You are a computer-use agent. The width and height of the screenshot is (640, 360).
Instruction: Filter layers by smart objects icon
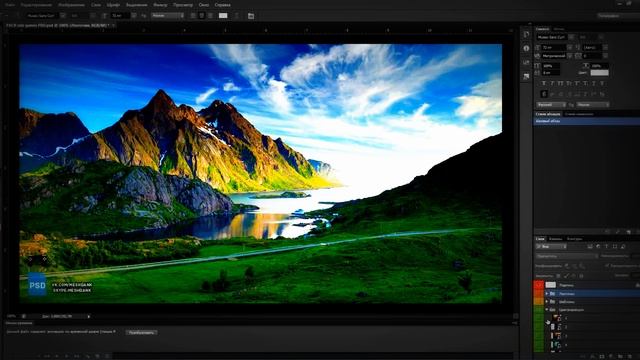[x=623, y=247]
